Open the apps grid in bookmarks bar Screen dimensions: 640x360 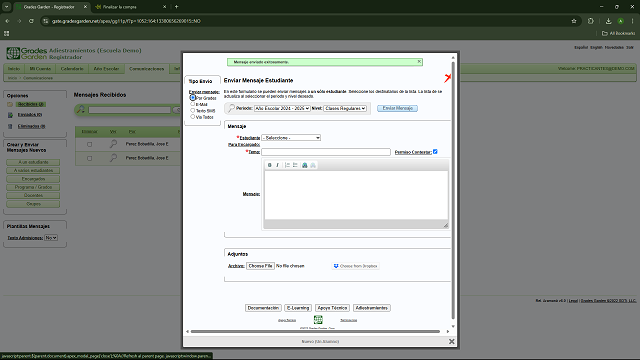click(7, 33)
